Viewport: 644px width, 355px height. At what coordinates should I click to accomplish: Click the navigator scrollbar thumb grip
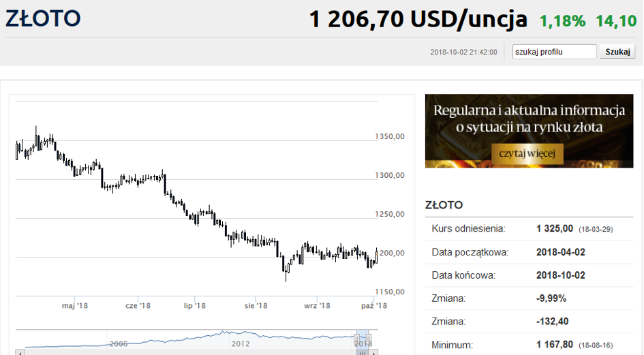pyautogui.click(x=363, y=352)
